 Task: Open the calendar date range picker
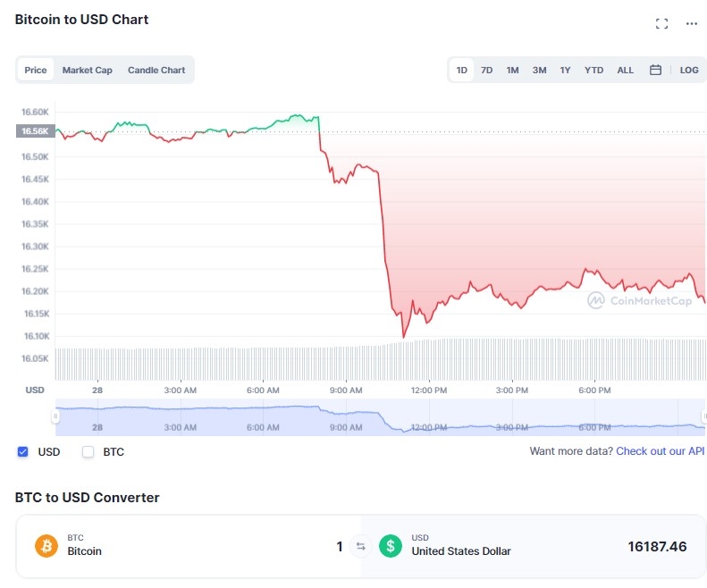click(x=655, y=70)
